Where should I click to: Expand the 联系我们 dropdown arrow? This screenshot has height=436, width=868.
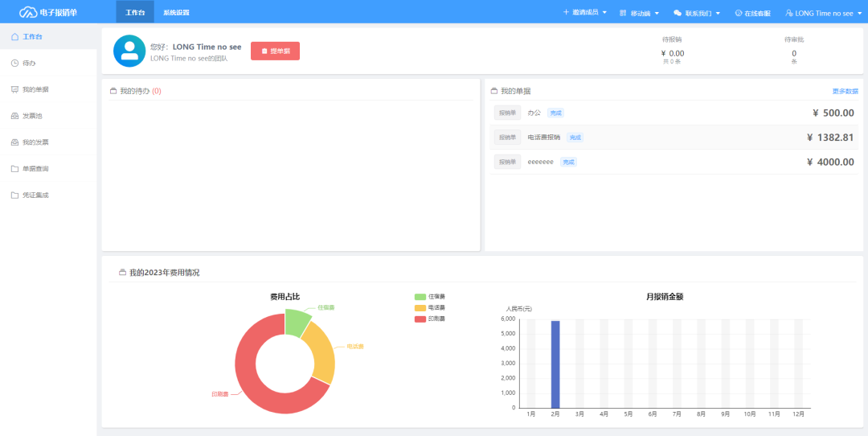tap(718, 13)
